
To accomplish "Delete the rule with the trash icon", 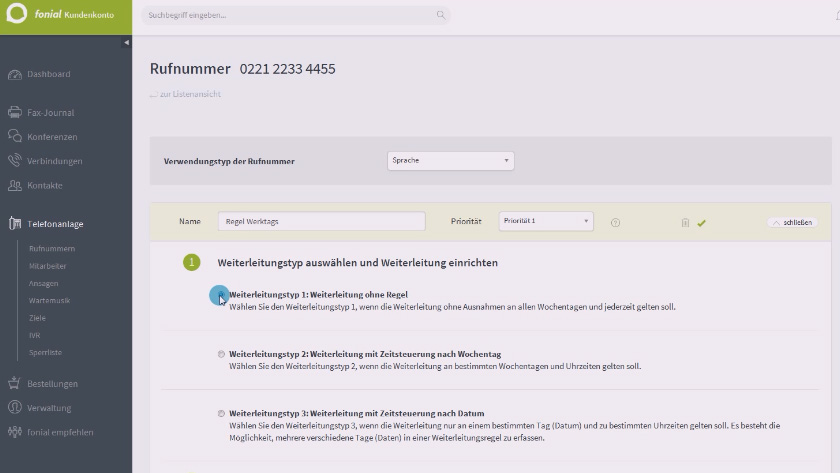I will pyautogui.click(x=685, y=222).
